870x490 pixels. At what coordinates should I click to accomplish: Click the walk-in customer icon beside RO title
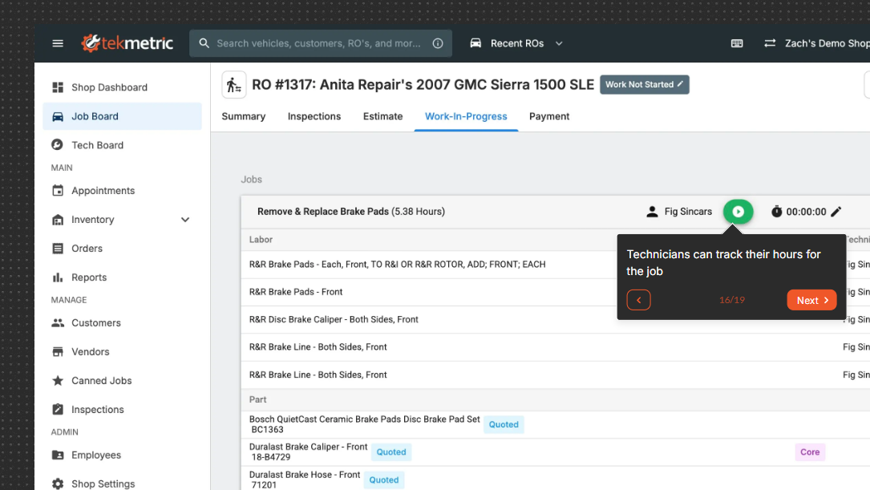pos(234,85)
